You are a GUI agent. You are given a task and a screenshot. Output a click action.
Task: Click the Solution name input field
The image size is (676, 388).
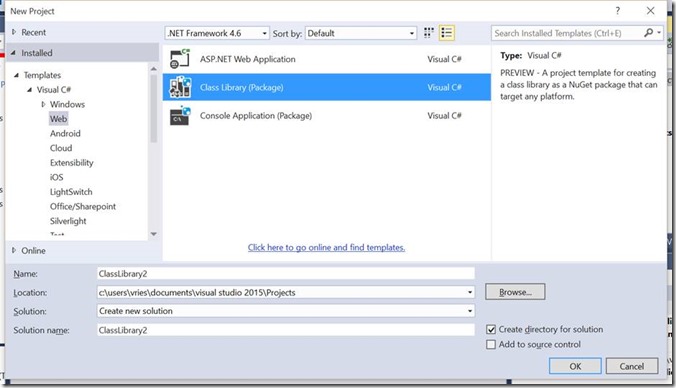tap(286, 330)
